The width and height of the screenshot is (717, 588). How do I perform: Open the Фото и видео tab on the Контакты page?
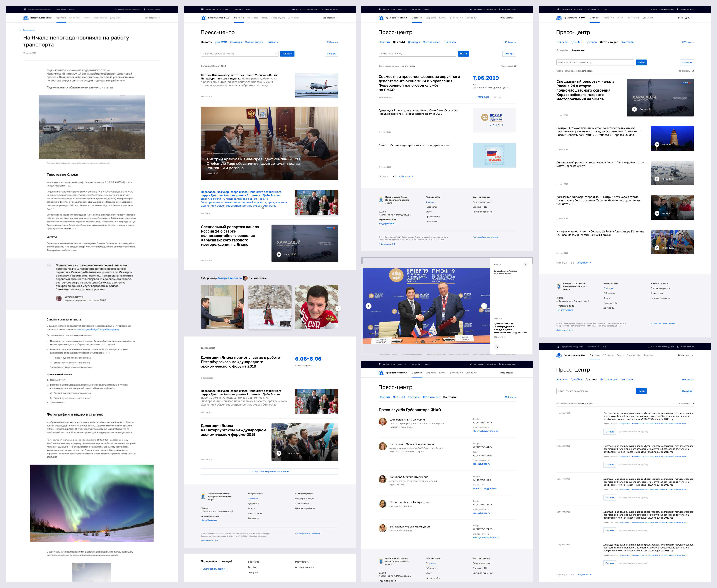pos(431,397)
